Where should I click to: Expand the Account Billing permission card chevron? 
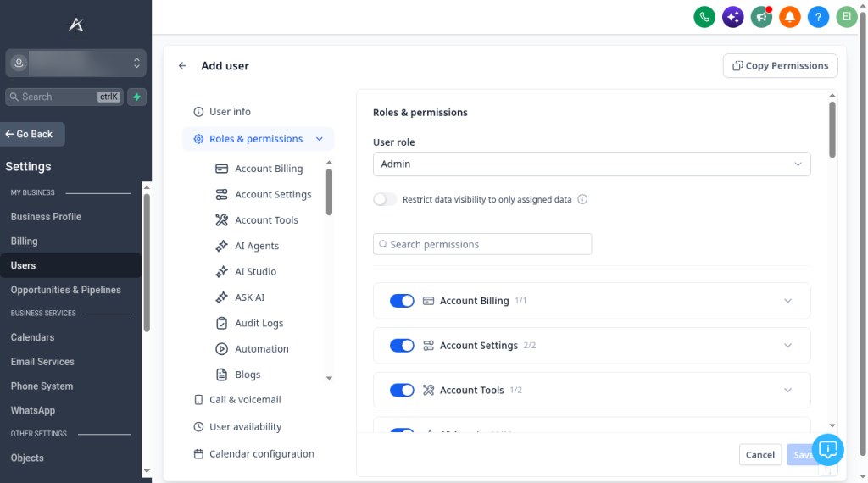[787, 301]
